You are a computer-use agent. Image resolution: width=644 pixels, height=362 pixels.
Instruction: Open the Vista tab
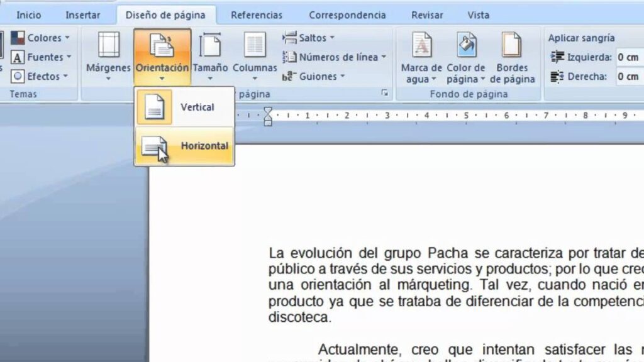pyautogui.click(x=479, y=15)
